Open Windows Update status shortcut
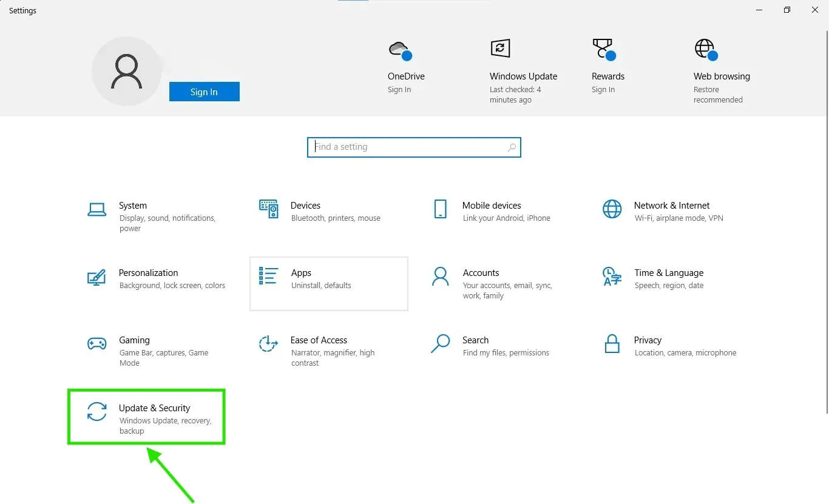 click(x=523, y=72)
